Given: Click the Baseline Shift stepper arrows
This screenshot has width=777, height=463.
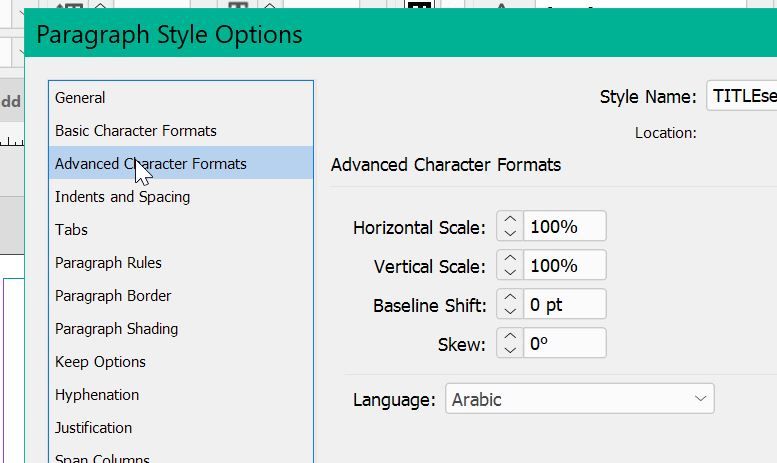Looking at the screenshot, I should coord(510,305).
